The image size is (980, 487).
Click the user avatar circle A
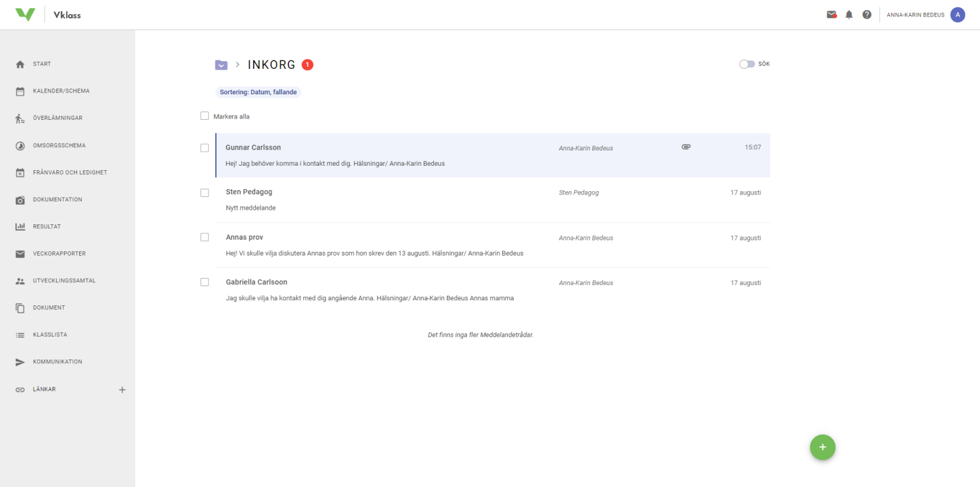click(x=957, y=15)
